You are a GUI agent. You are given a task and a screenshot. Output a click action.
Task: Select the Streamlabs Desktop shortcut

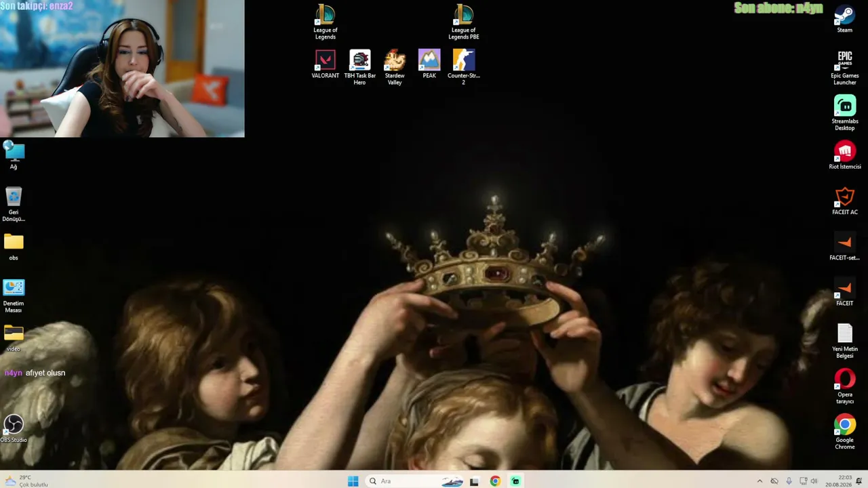844,113
